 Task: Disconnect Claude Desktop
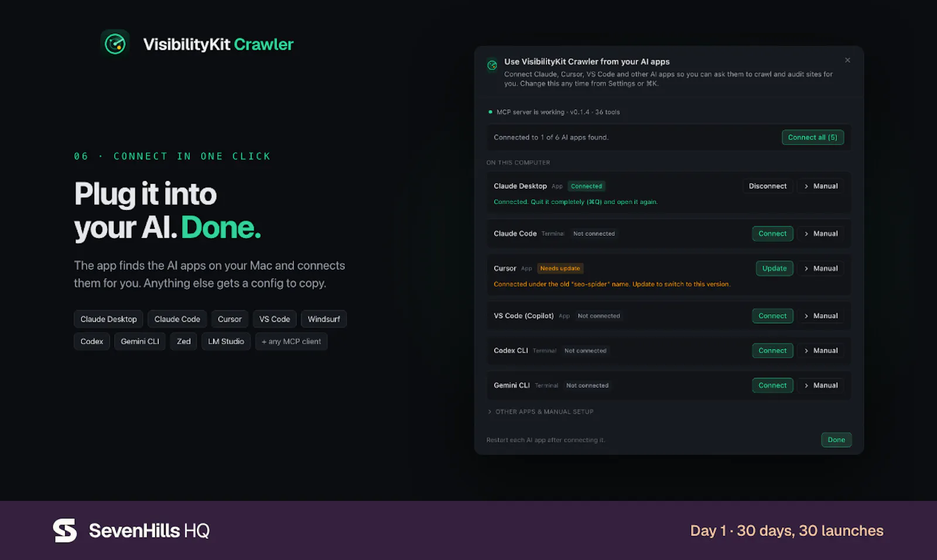768,186
